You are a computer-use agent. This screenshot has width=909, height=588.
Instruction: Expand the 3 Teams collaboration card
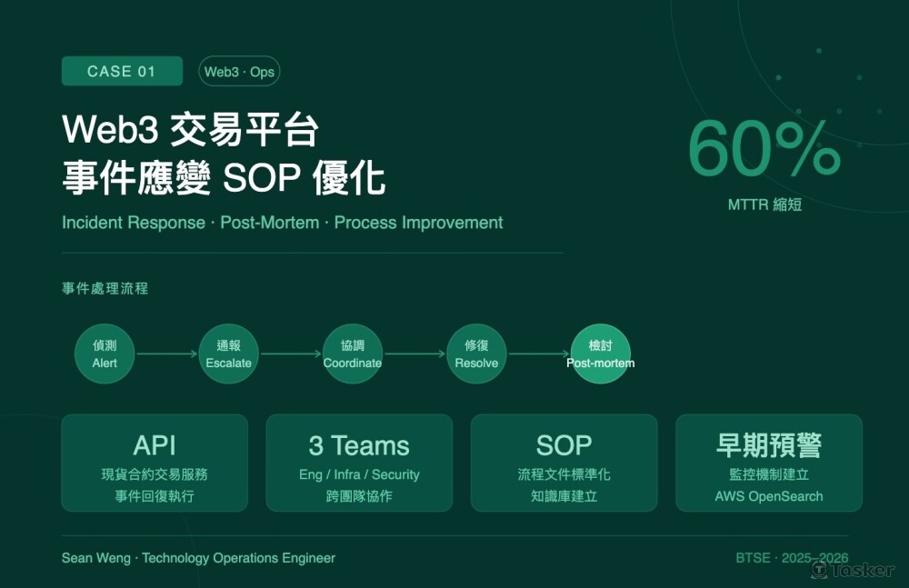[x=358, y=463]
